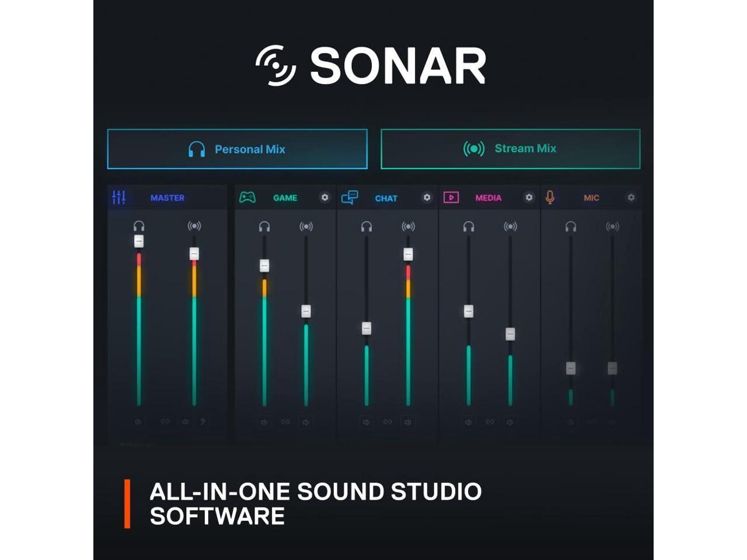The width and height of the screenshot is (747, 560).
Task: Click the Master mixer sliders icon
Action: [x=119, y=198]
